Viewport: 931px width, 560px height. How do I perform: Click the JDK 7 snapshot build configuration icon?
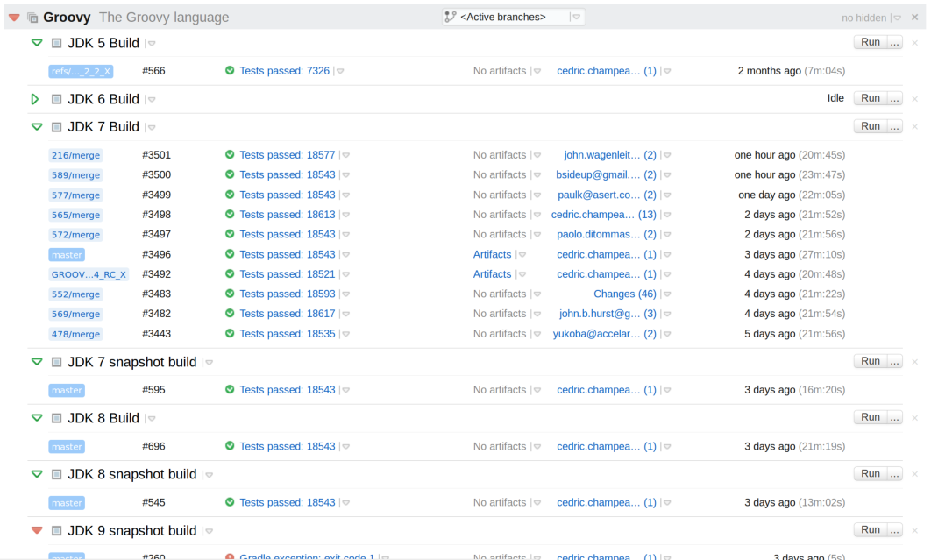click(x=56, y=362)
